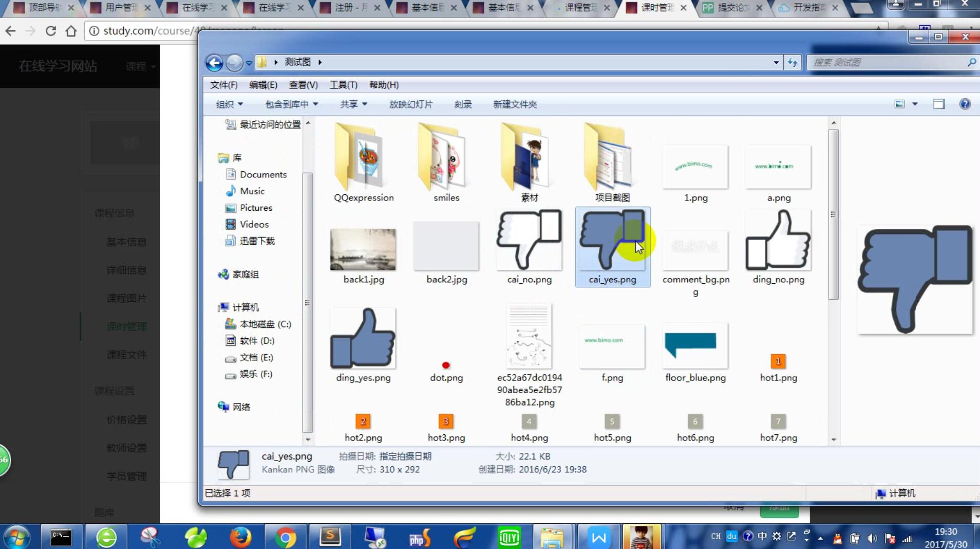Expand the 共享 dropdown
This screenshot has height=549, width=980.
coord(353,104)
